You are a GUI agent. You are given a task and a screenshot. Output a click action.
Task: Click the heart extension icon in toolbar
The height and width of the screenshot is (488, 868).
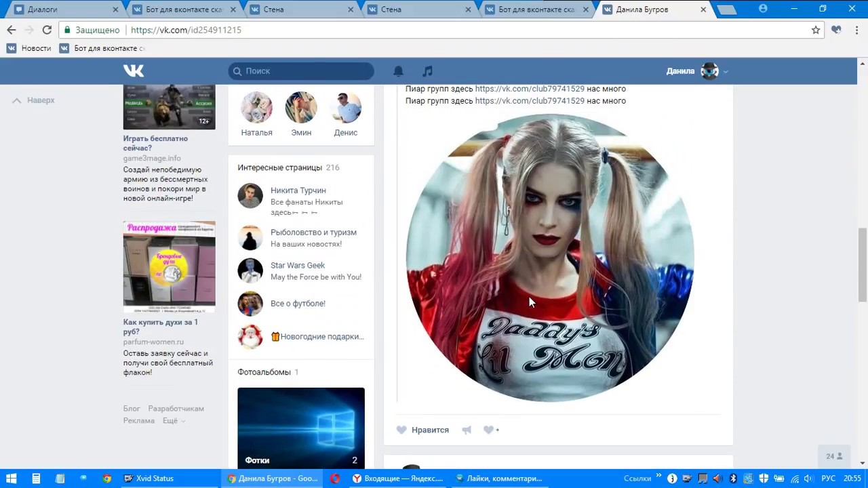tap(836, 30)
